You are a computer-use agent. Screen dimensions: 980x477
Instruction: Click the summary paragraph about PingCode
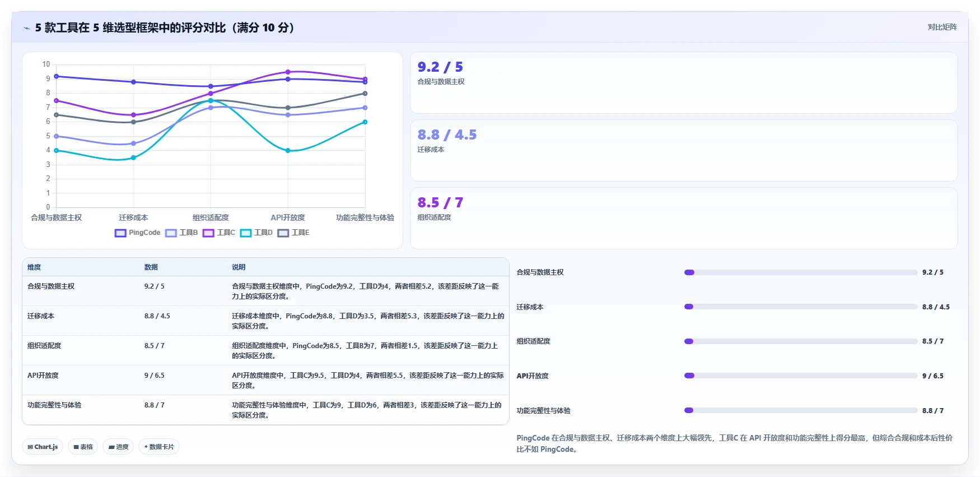734,443
